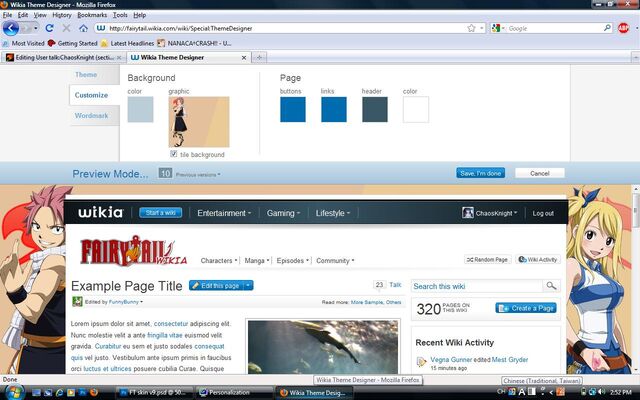Viewport: 640px width, 400px height.
Task: Open a new tab with plus button
Action: pos(259,58)
